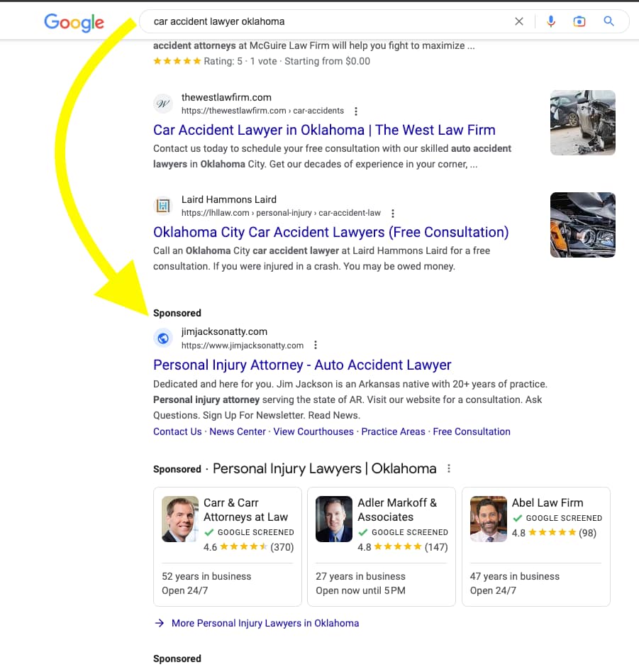The image size is (639, 672).
Task: Click 52 years in business text
Action: coord(206,576)
